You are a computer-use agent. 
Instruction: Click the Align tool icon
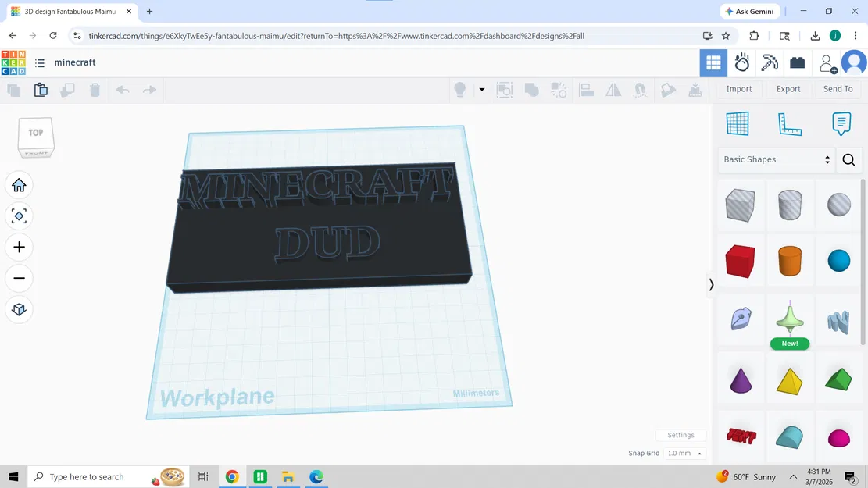point(586,90)
